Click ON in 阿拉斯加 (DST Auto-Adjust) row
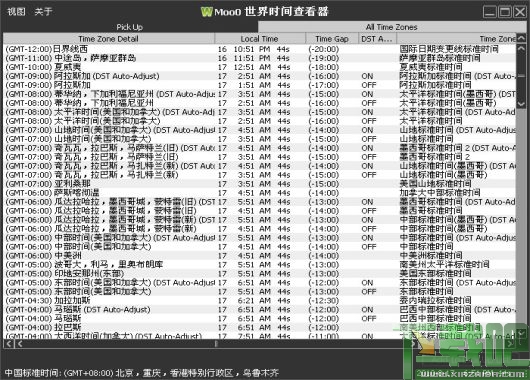This screenshot has width=530, height=380. coord(367,76)
